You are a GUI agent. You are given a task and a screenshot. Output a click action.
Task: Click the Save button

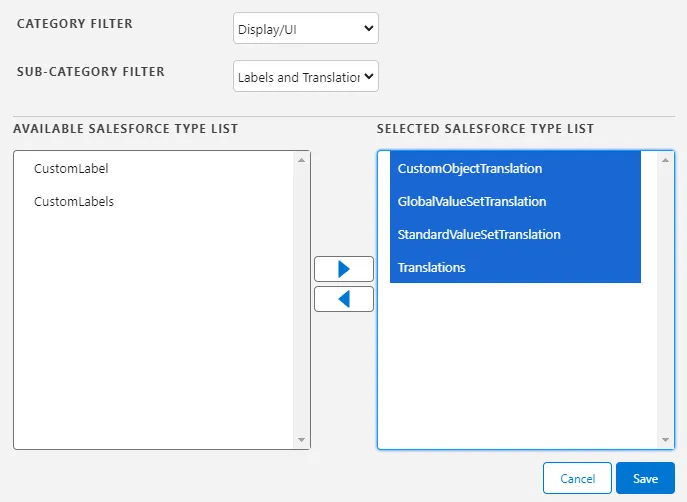click(645, 478)
